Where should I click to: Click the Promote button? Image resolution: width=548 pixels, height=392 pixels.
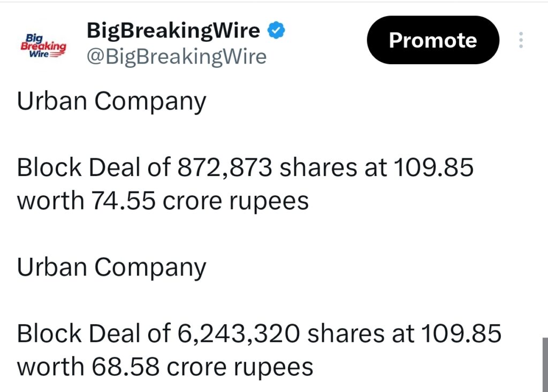coord(432,40)
